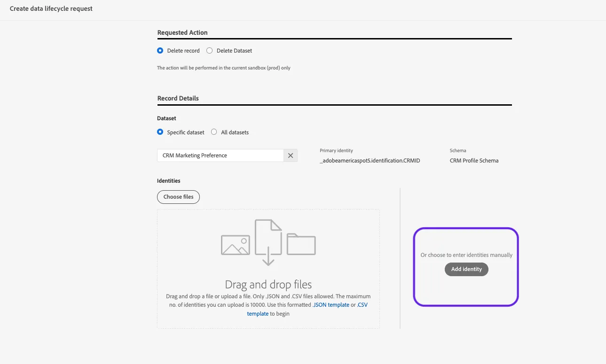The image size is (606, 364).
Task: Select the Delete Dataset radio button
Action: coord(210,51)
